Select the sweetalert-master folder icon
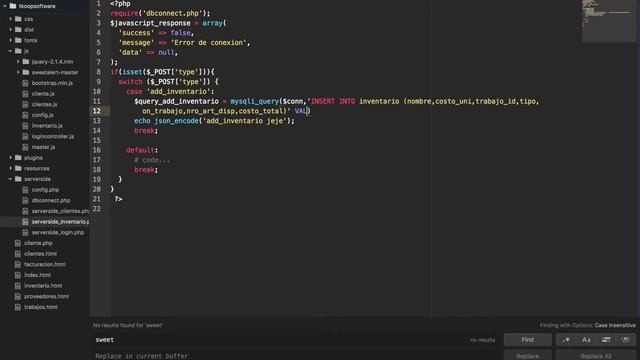640x360 pixels. [26, 72]
